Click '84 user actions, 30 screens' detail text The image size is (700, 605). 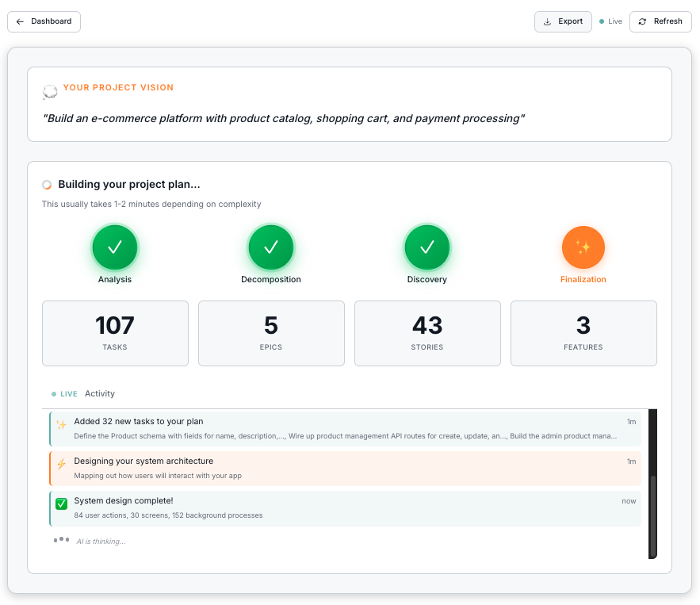point(168,515)
